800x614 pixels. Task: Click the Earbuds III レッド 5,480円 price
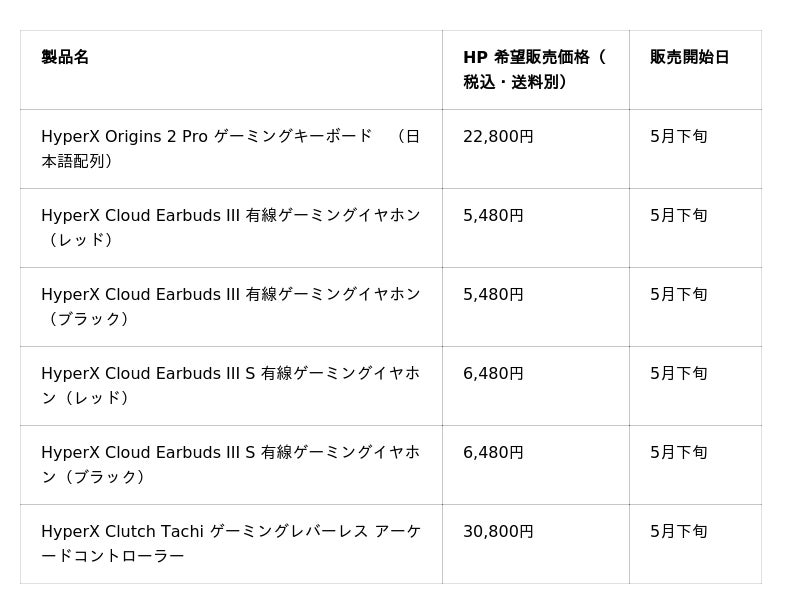coord(493,216)
